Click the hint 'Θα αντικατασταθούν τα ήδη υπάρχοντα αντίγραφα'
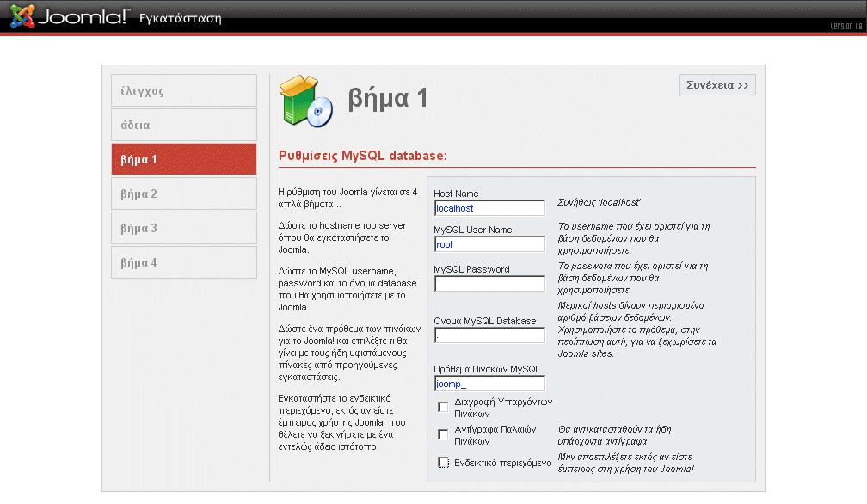This screenshot has width=867, height=504. pos(614,435)
